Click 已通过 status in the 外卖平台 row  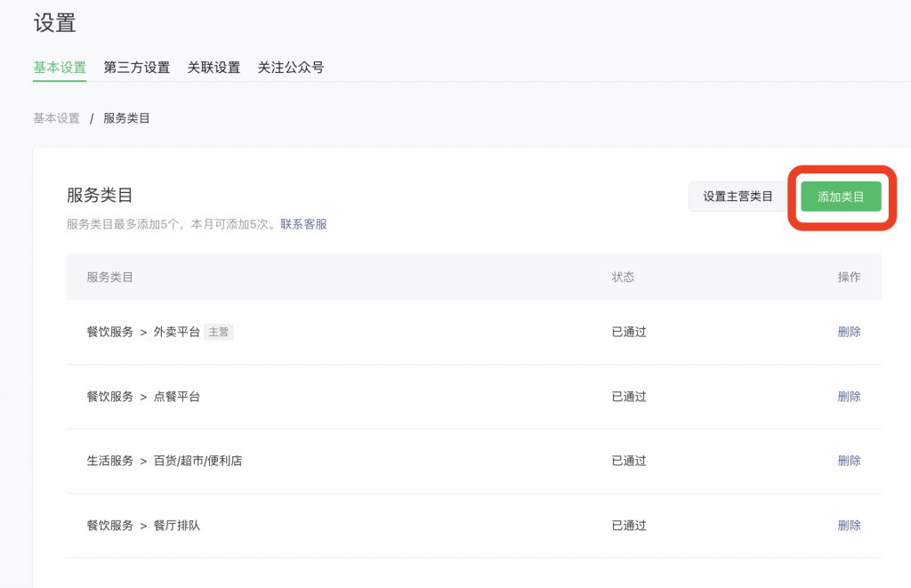coord(629,332)
